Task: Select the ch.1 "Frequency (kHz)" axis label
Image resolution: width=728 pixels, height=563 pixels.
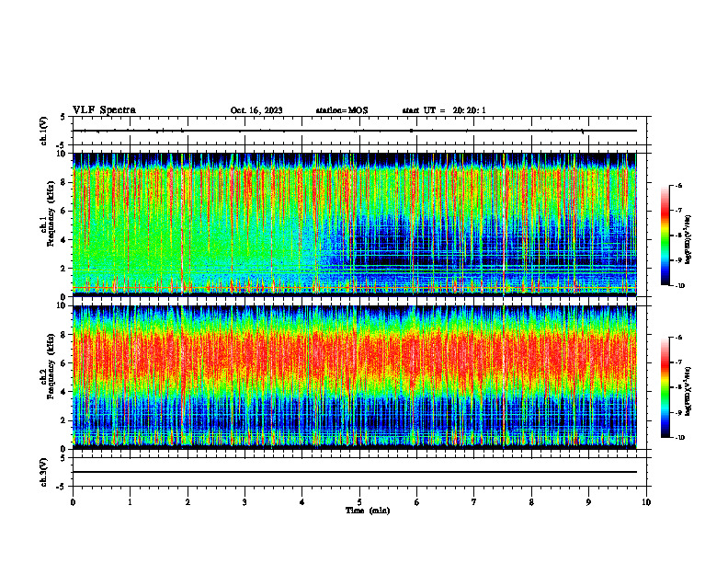Action: coord(51,213)
